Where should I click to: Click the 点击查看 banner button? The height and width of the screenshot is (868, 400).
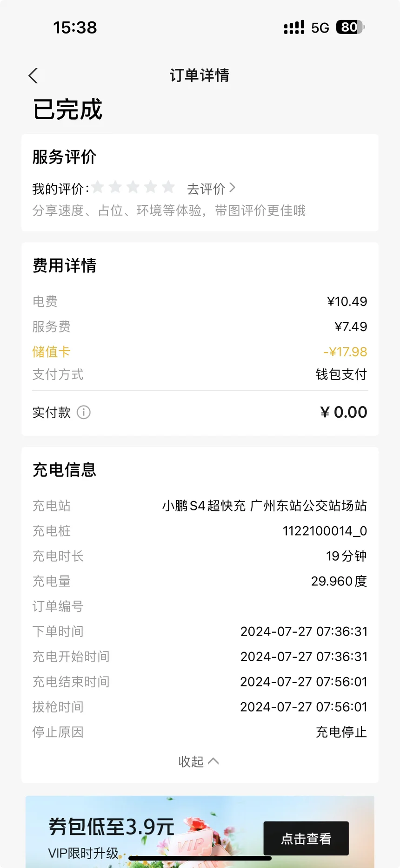point(306,838)
